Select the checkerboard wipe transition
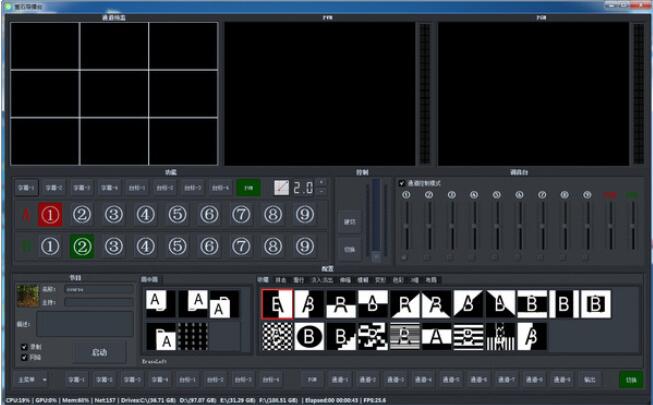The width and height of the screenshot is (653, 405). pos(277,336)
